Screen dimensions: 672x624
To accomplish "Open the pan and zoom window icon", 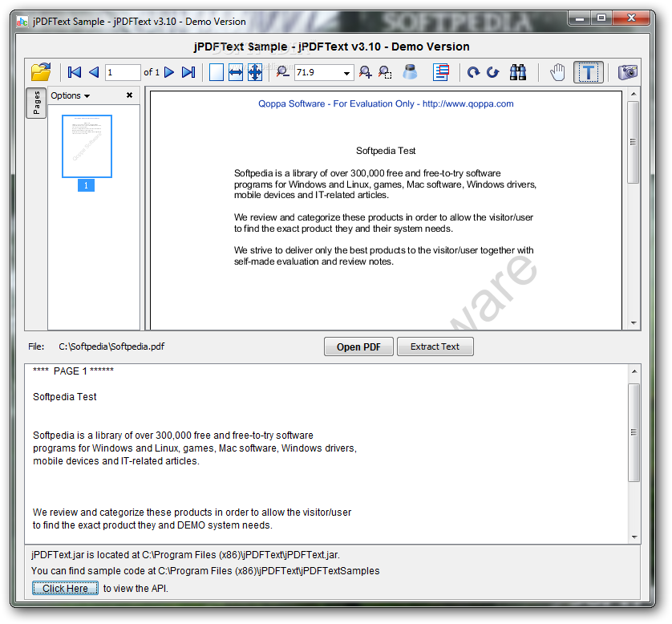I will pyautogui.click(x=441, y=72).
